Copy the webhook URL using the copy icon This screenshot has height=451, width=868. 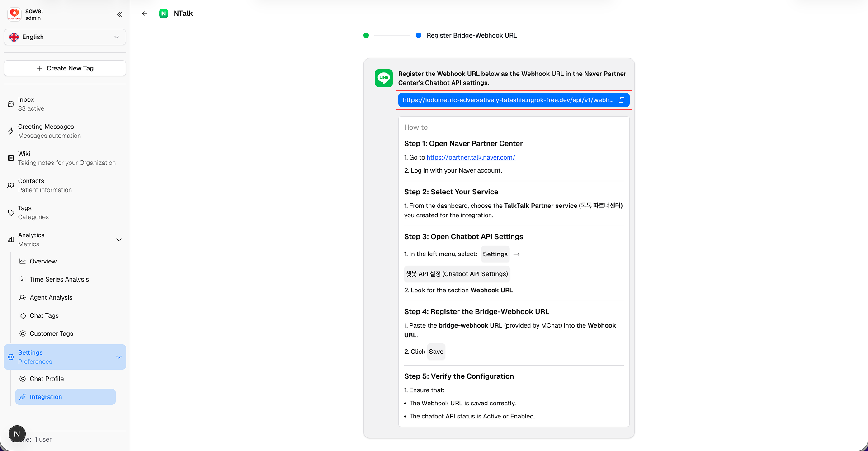pos(622,100)
